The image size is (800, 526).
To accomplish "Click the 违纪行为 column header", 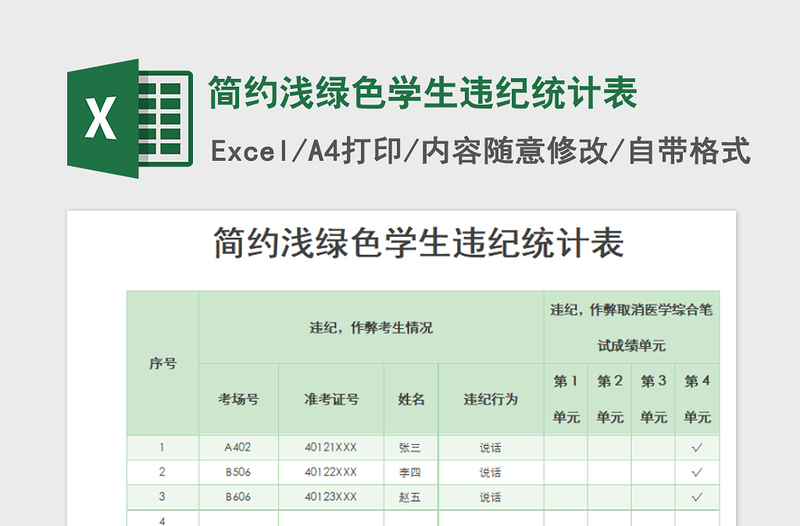I will pos(491,399).
